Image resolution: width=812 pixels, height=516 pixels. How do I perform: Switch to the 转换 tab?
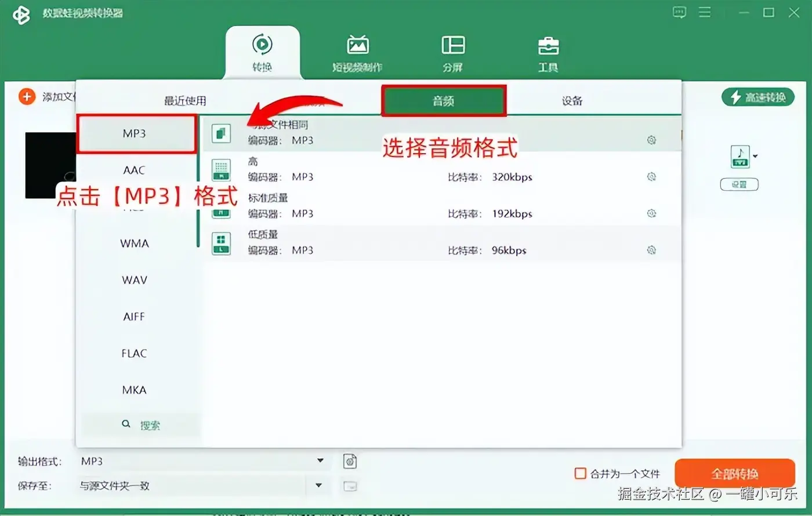tap(262, 53)
